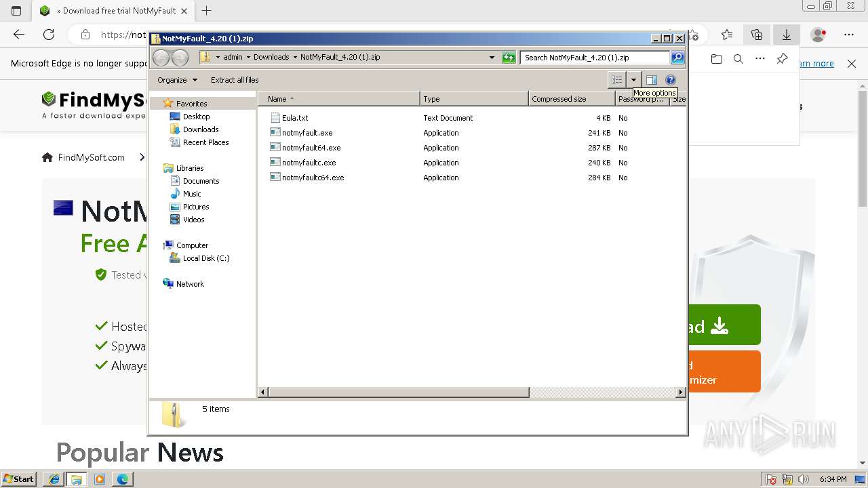Pin the Edge downloads flyout

pyautogui.click(x=782, y=59)
